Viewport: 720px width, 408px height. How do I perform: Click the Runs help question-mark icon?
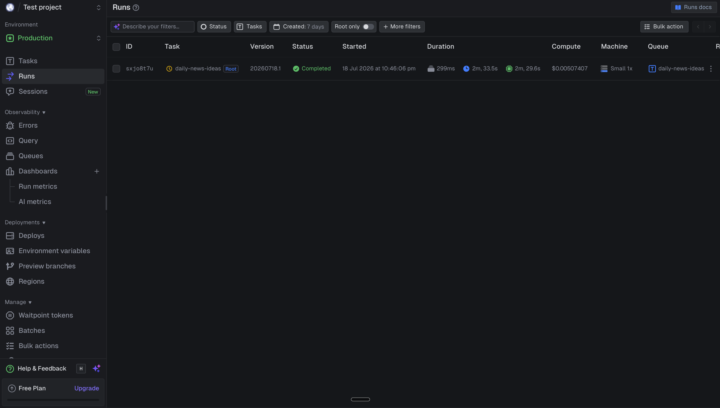[x=136, y=8]
